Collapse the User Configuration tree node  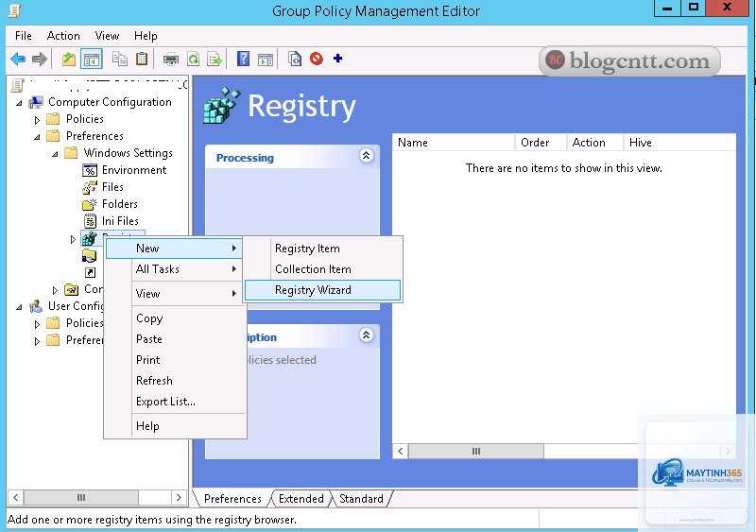coord(19,307)
